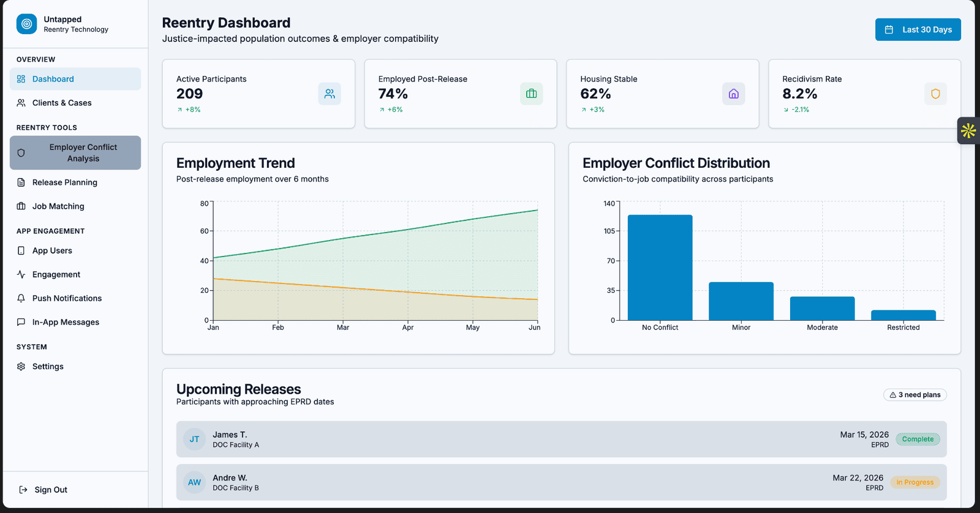Go to the Dashboard page

pyautogui.click(x=75, y=79)
